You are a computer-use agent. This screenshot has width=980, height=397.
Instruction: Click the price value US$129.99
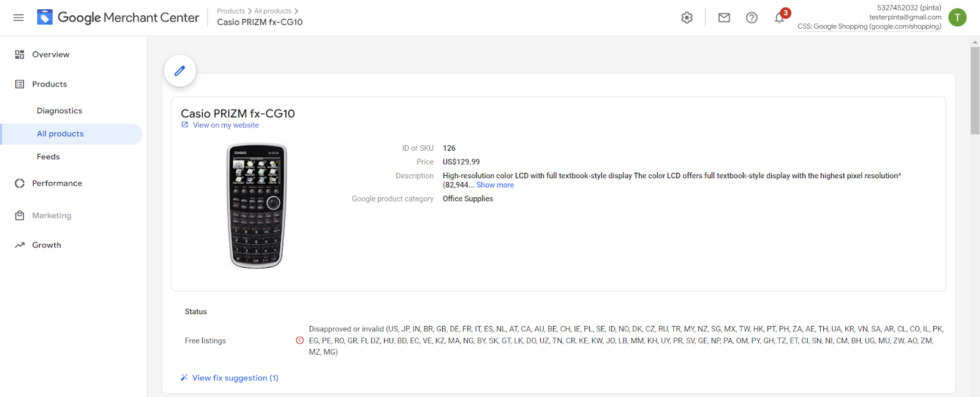coord(461,162)
